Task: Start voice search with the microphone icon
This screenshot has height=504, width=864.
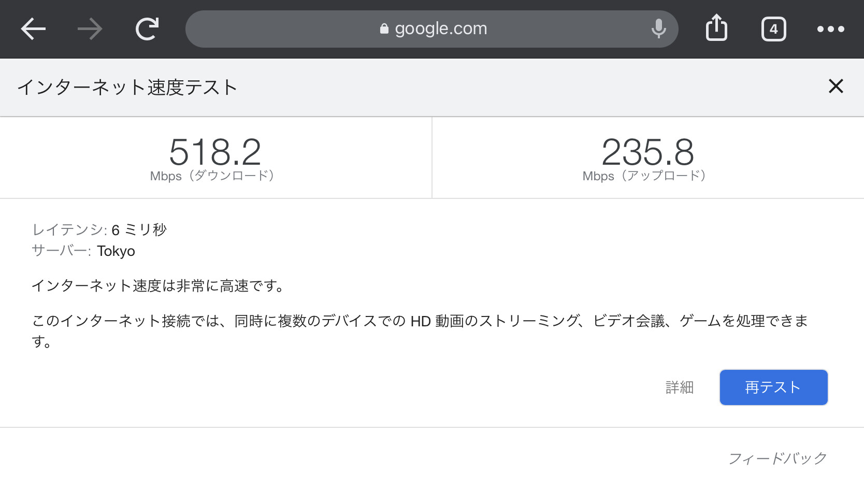Action: click(658, 29)
